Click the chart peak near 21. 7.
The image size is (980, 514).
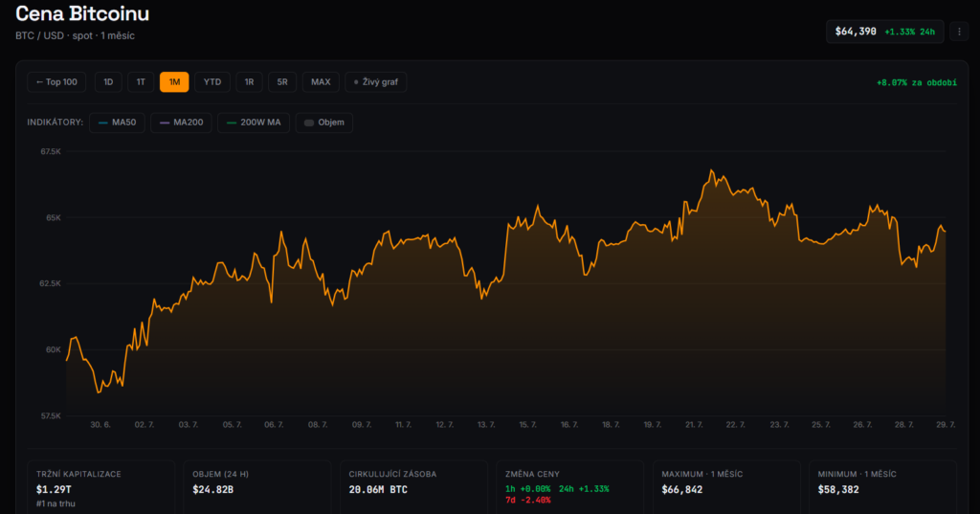coord(711,170)
